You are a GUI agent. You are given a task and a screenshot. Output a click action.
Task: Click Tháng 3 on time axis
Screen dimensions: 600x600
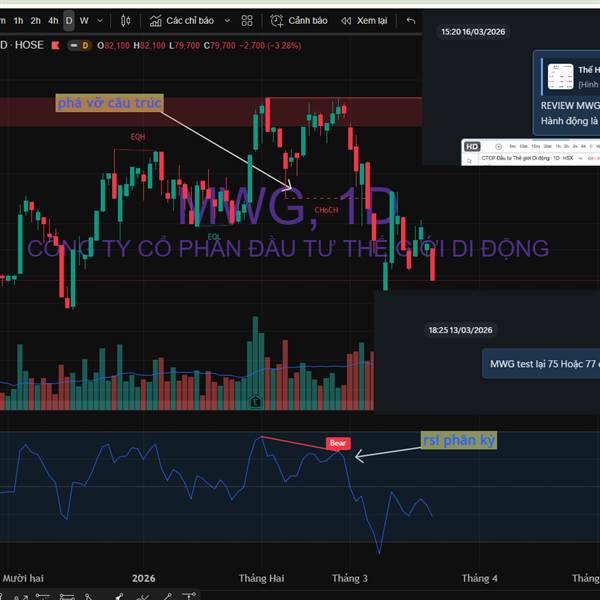coord(350,578)
